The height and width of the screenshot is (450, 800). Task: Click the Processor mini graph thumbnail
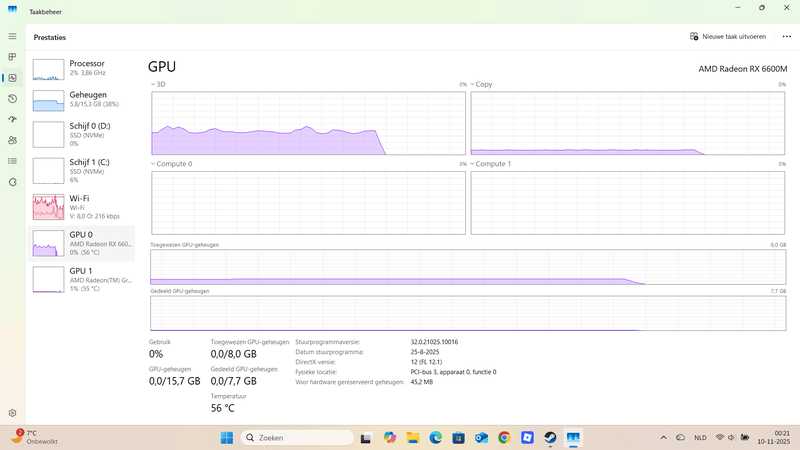click(x=48, y=69)
